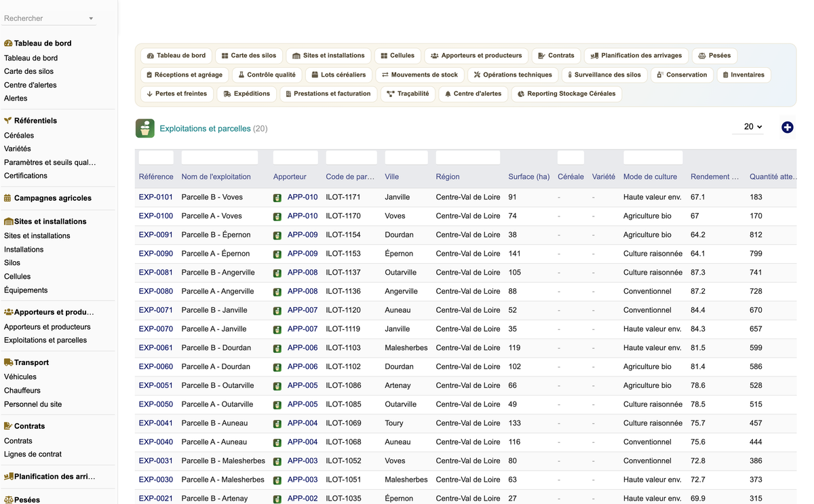The image size is (814, 504).
Task: Open the Centre d'alertes tab
Action: (473, 94)
